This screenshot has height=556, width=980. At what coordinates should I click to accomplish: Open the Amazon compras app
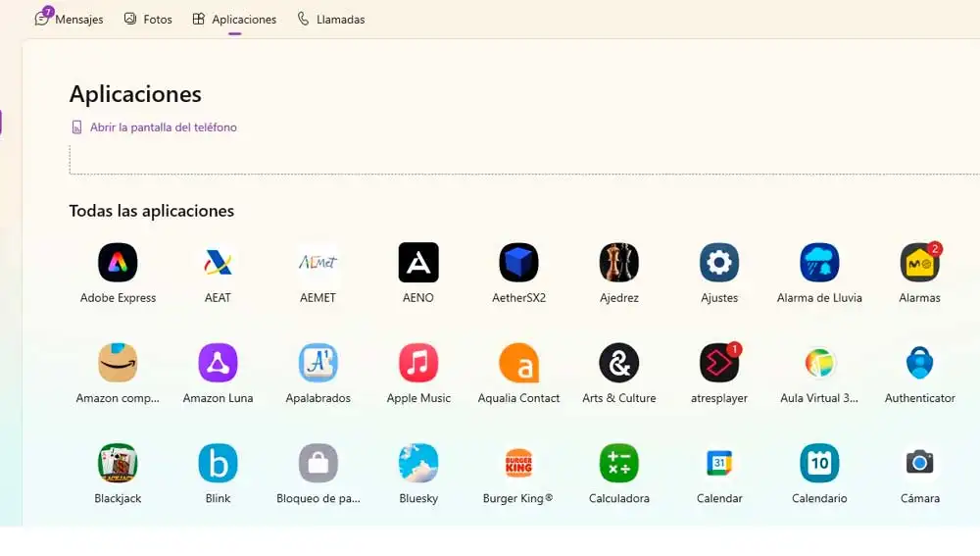[118, 363]
